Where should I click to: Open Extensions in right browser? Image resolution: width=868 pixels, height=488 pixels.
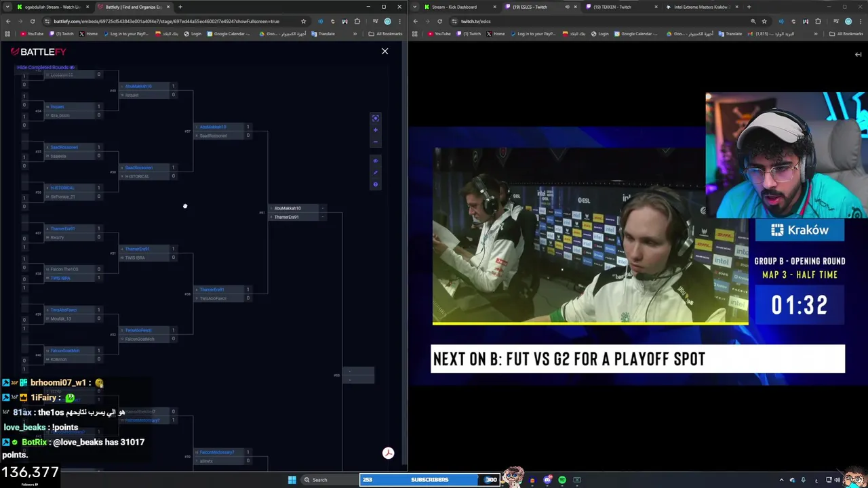coord(818,21)
